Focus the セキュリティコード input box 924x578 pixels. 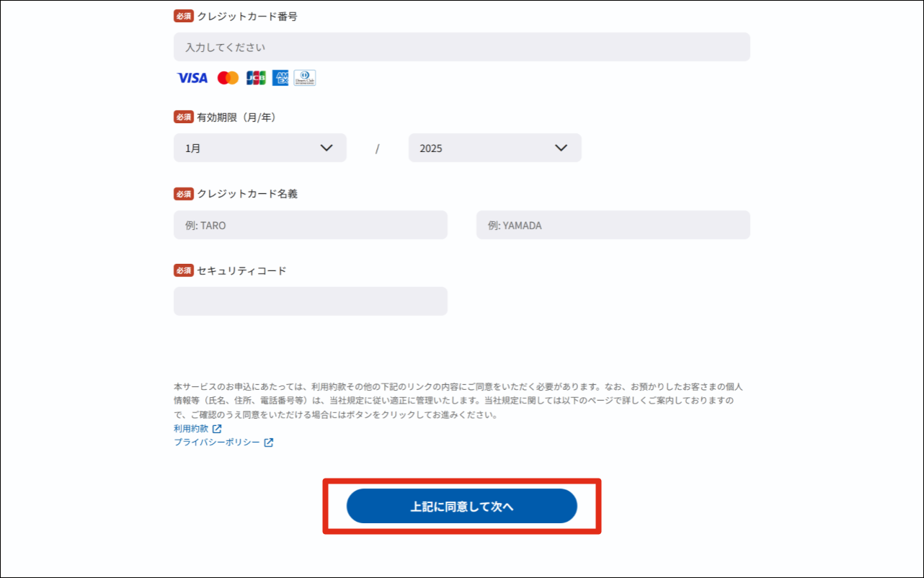(310, 301)
